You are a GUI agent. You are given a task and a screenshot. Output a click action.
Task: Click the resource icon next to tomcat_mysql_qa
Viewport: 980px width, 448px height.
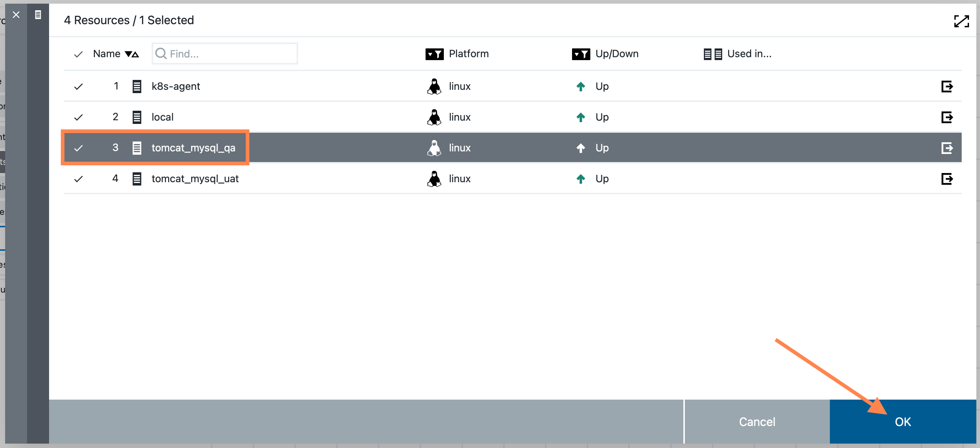[x=137, y=148]
